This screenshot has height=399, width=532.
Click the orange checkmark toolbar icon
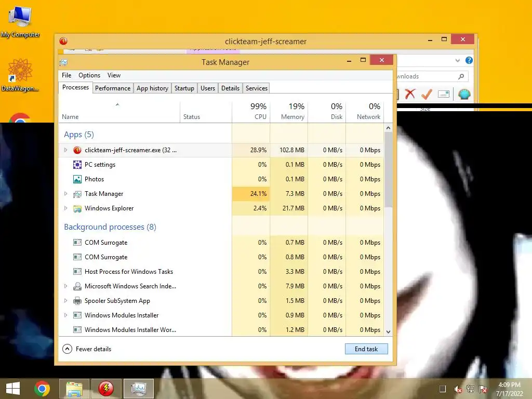coord(427,94)
